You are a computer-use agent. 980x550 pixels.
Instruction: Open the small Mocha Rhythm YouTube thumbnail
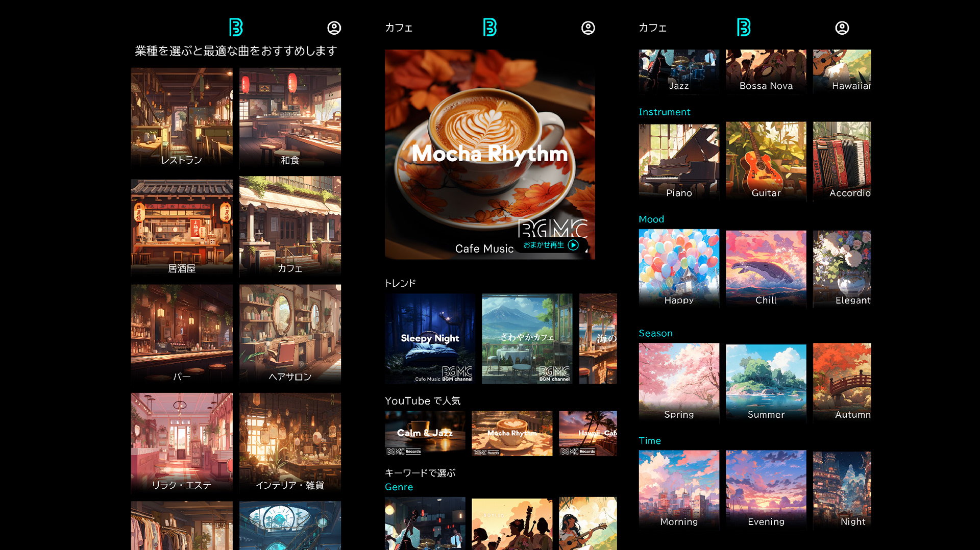point(512,433)
